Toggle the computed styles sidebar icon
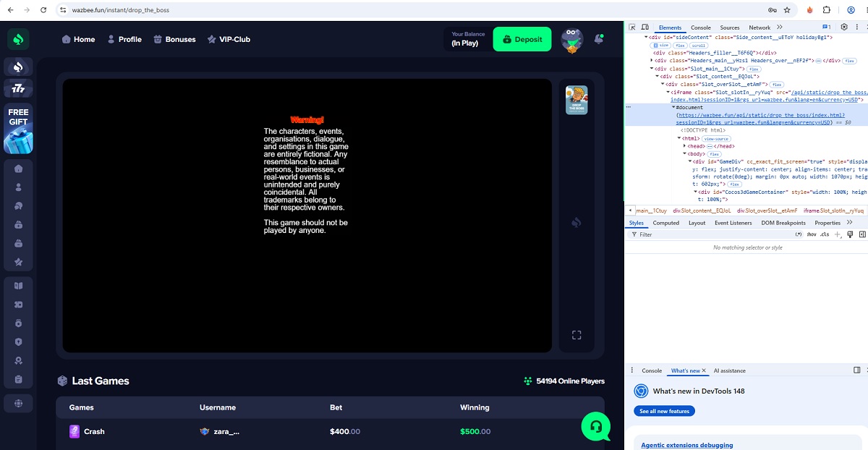 [861, 234]
